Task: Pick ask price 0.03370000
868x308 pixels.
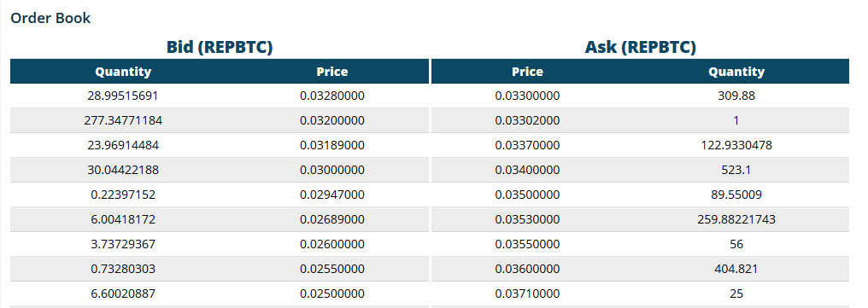Action: (528, 145)
